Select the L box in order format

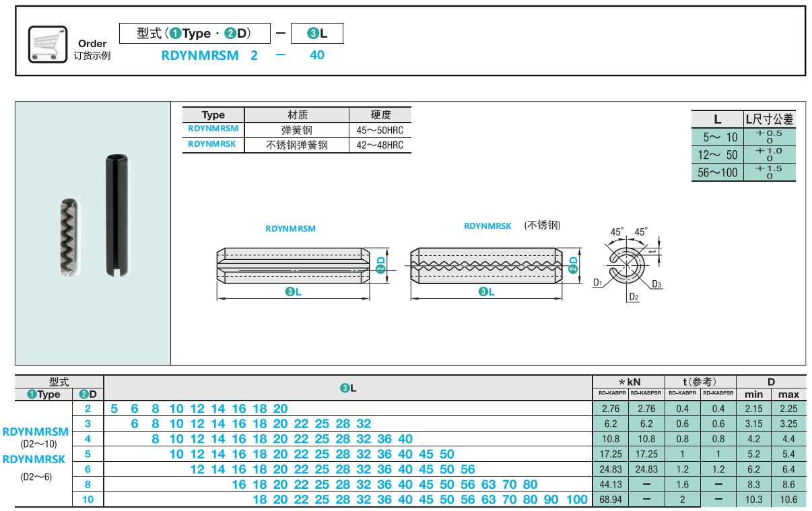point(317,33)
